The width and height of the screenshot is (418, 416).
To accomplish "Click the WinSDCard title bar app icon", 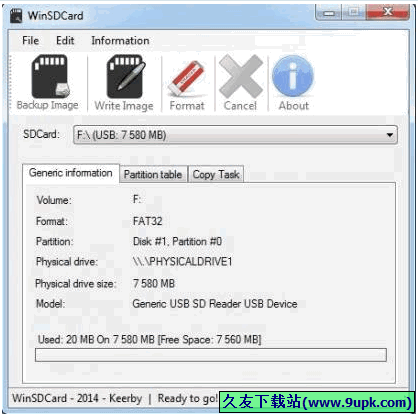I will click(x=16, y=15).
